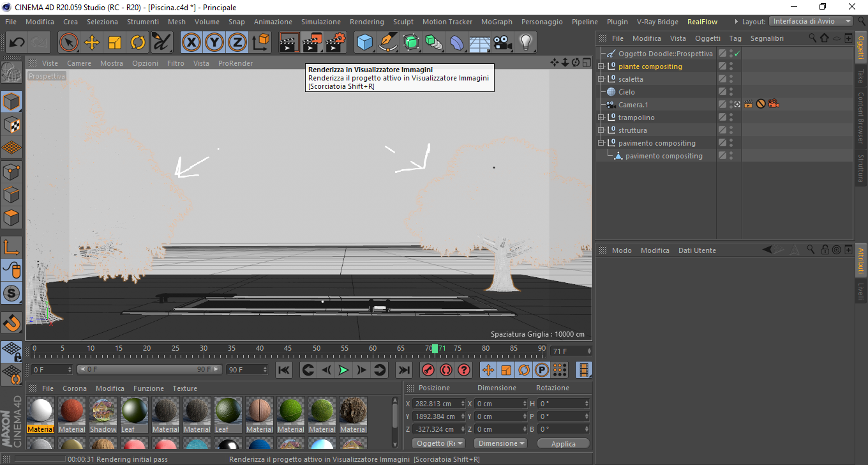Switch to the Content Browser side tab

(x=860, y=118)
